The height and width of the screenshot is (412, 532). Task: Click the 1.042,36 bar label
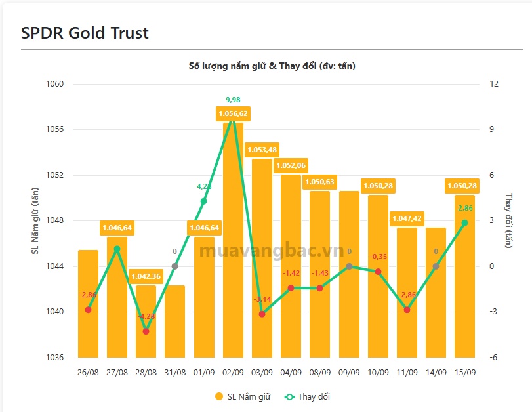[x=146, y=276]
